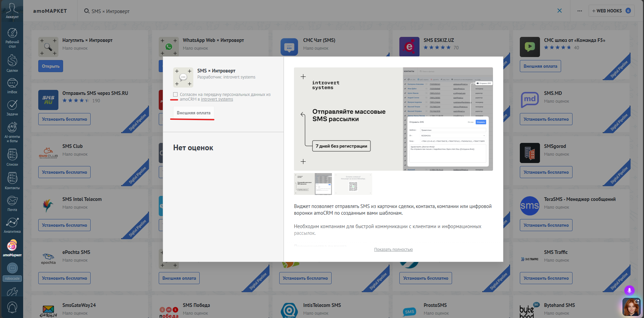Viewport: 644px width, 318px height.
Task: Click Открыть for Нагуглить × Интроверт
Action: click(x=51, y=66)
